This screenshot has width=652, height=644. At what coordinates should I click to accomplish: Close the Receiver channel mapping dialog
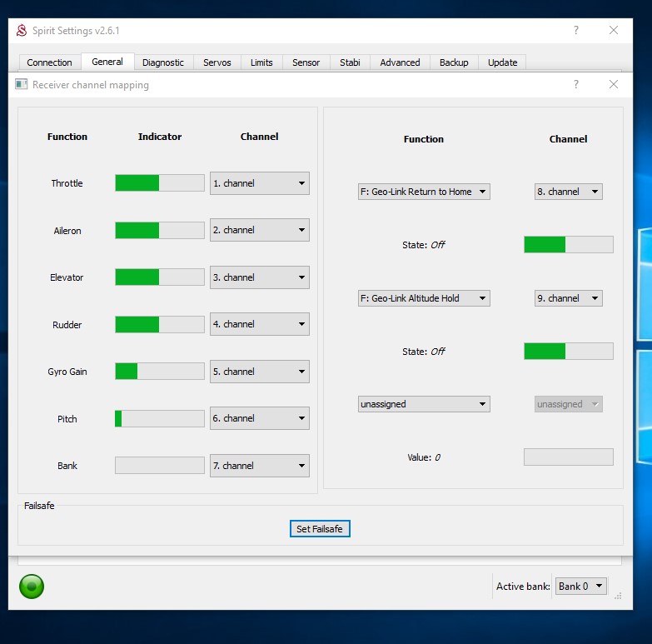click(614, 84)
